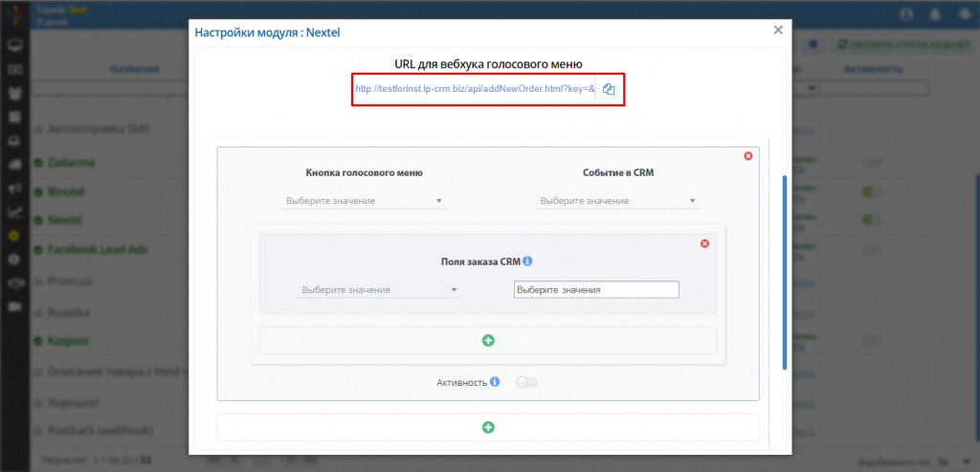This screenshot has width=980, height=472.
Task: Select the Хорошоп module row
Action: (73, 401)
